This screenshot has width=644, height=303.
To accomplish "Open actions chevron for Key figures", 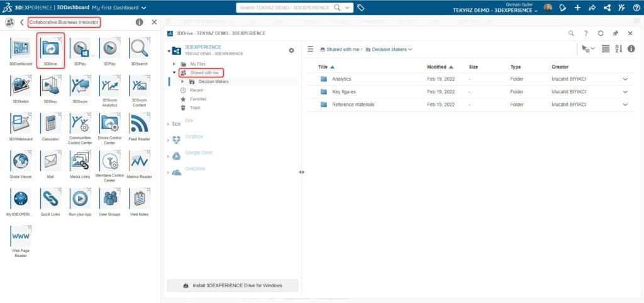I will pos(625,92).
